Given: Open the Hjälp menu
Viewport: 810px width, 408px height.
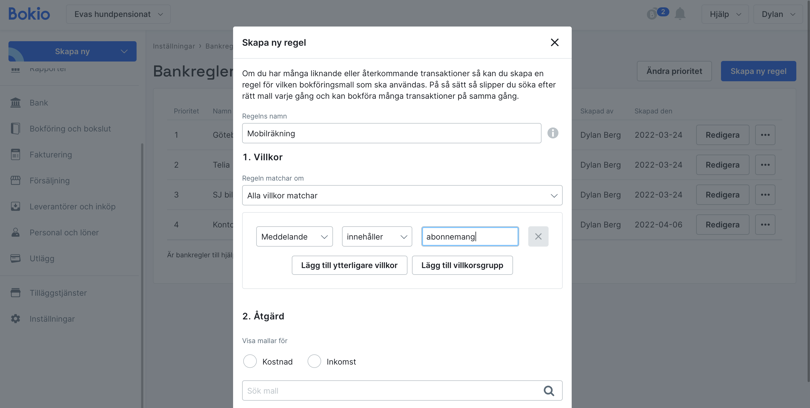Looking at the screenshot, I should (x=725, y=14).
